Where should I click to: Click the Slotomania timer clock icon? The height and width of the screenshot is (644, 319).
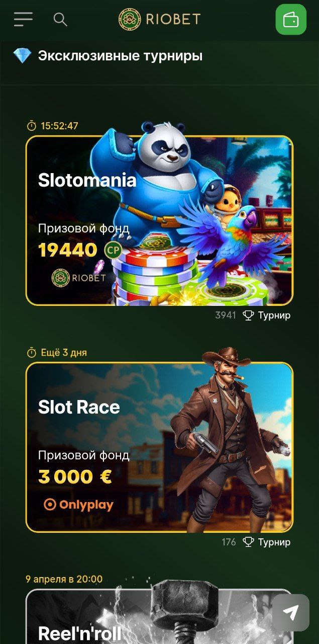pyautogui.click(x=32, y=126)
